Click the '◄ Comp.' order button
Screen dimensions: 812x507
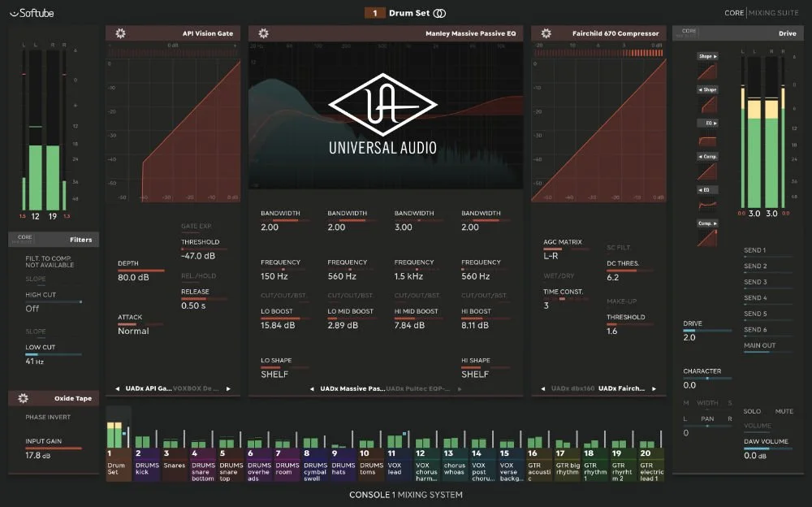707,156
